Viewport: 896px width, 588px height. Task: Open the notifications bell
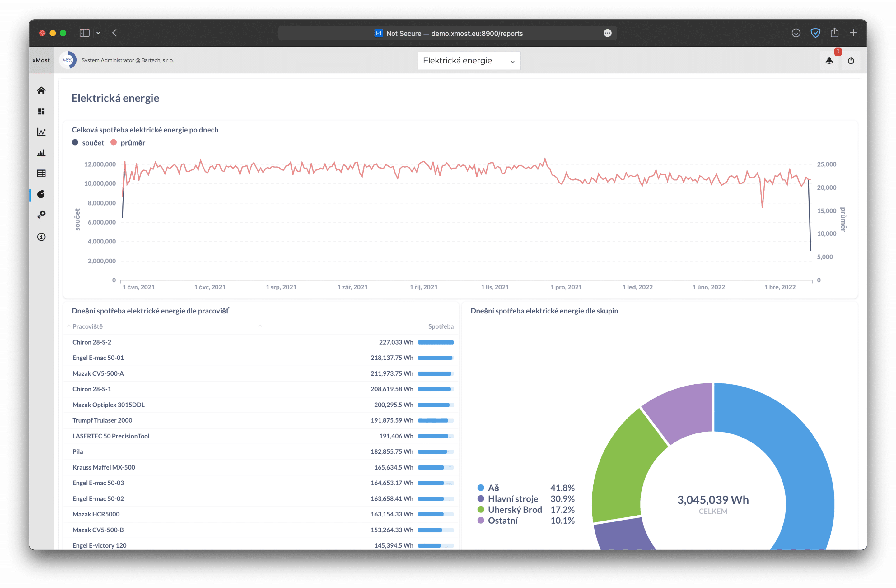829,61
